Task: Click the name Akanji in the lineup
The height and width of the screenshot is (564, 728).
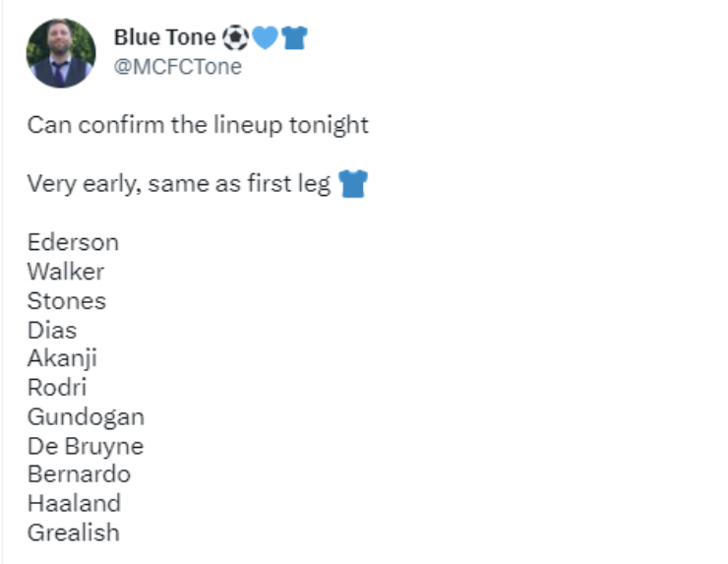Action: coord(62,358)
